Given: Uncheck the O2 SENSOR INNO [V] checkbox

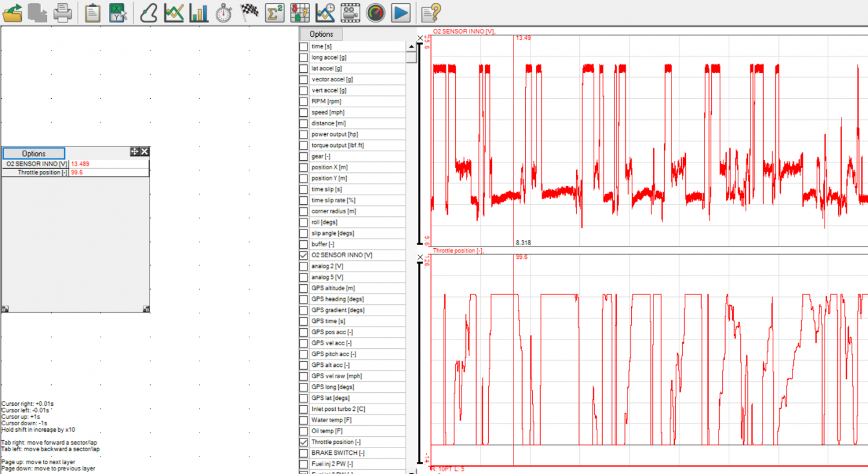Looking at the screenshot, I should point(304,255).
